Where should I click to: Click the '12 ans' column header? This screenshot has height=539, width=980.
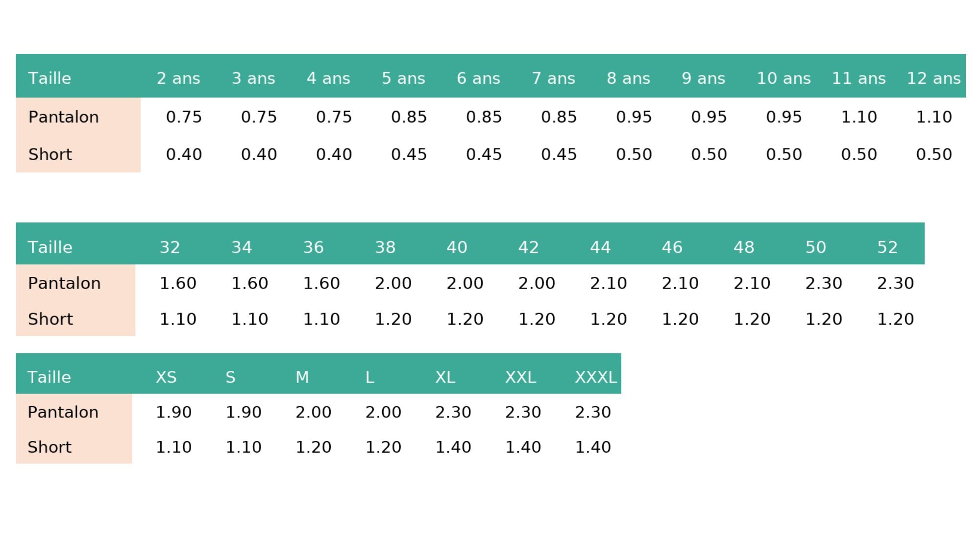tap(933, 78)
